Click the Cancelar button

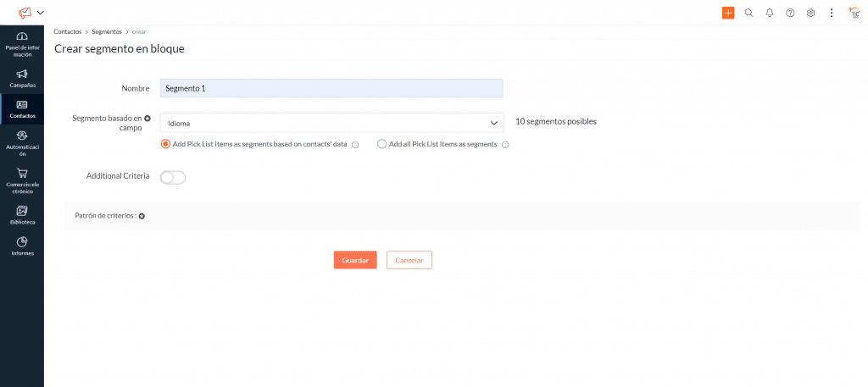(409, 260)
